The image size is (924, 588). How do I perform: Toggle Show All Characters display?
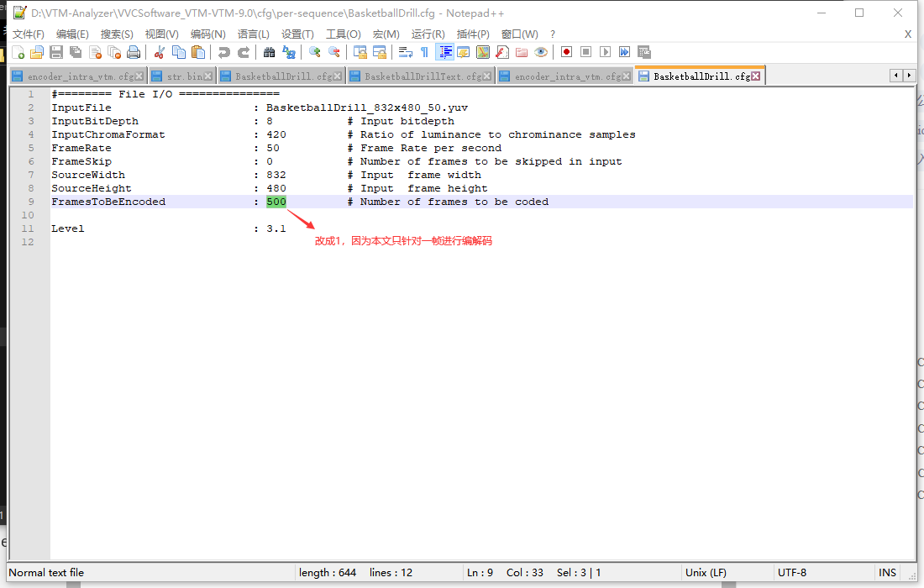[x=424, y=51]
